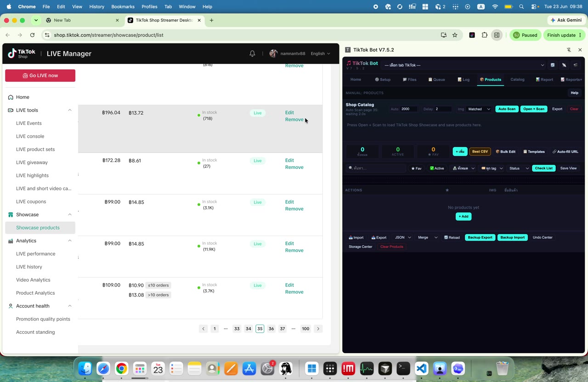Collapse the Account health section

point(70,306)
